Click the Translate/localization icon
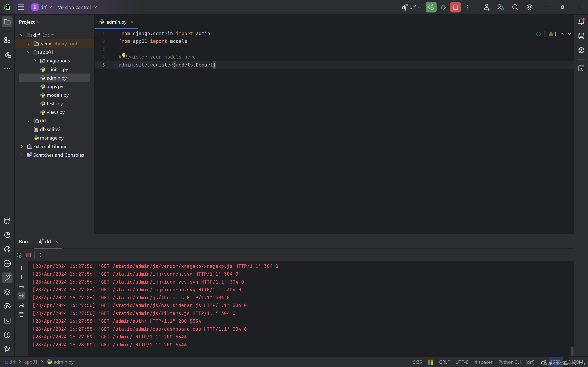Image resolution: width=588 pixels, height=367 pixels. click(501, 7)
